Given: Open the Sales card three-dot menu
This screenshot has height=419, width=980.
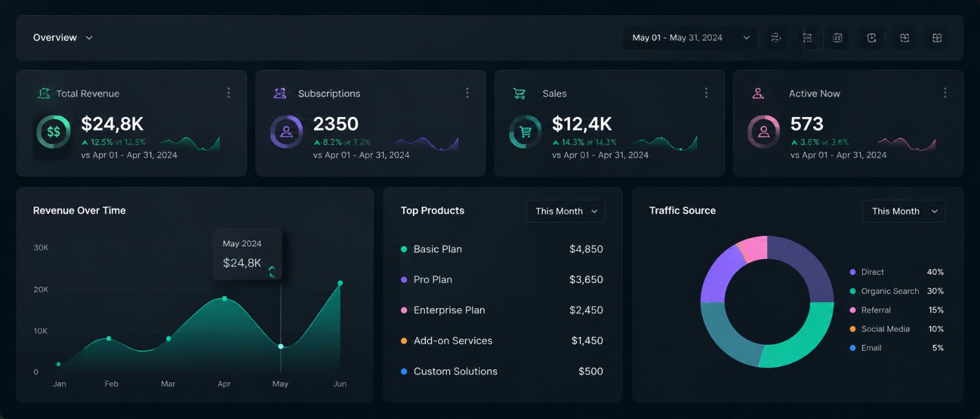Looking at the screenshot, I should [706, 92].
